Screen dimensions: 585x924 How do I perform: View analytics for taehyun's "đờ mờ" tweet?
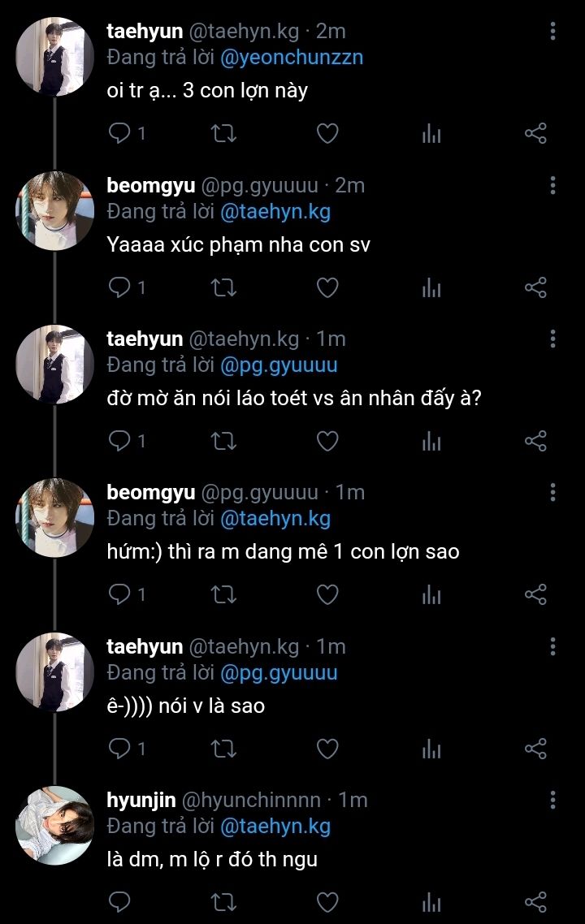pos(431,441)
